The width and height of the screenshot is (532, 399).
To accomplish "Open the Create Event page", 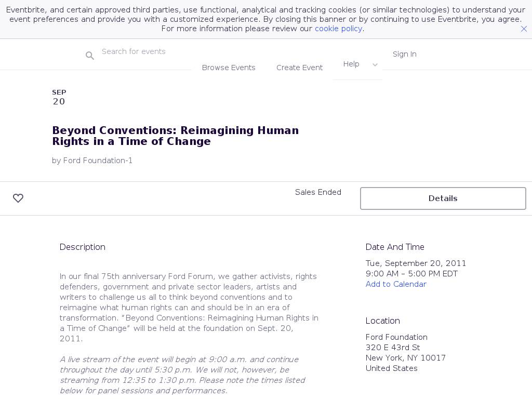I will click(x=299, y=68).
